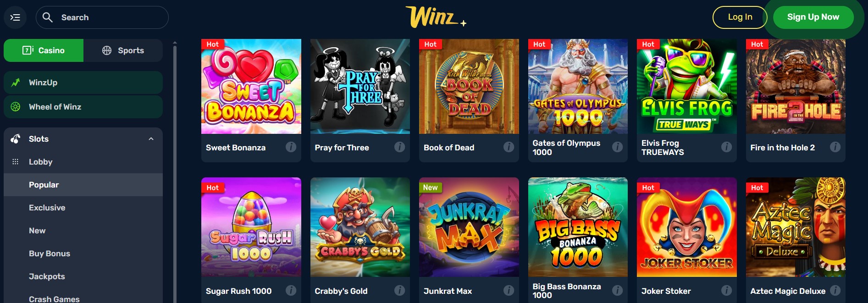Switch to the Sports tab
The height and width of the screenshot is (303, 868).
[123, 50]
